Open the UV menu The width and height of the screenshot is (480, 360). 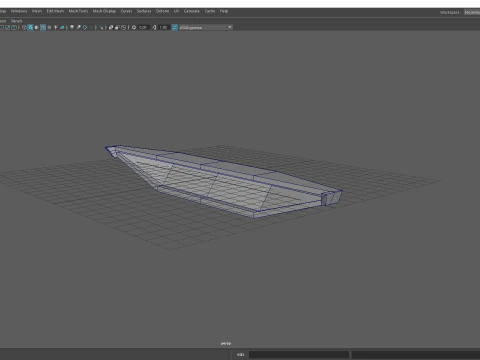coord(176,11)
